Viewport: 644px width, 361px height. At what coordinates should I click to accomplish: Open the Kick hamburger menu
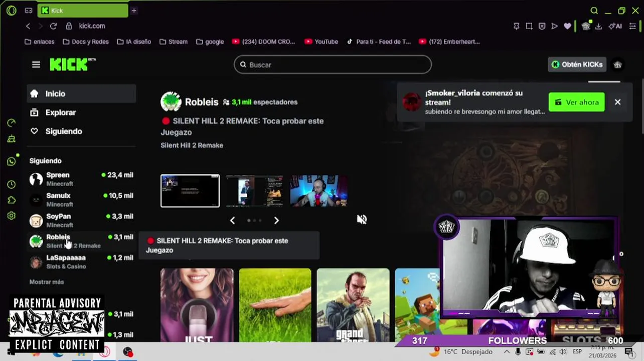click(36, 65)
